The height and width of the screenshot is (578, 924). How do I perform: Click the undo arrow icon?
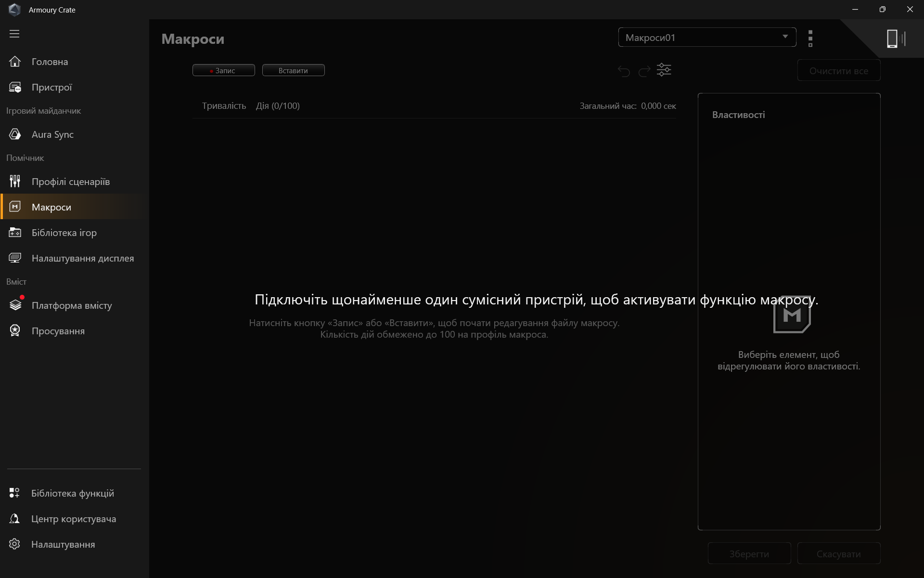[624, 71]
